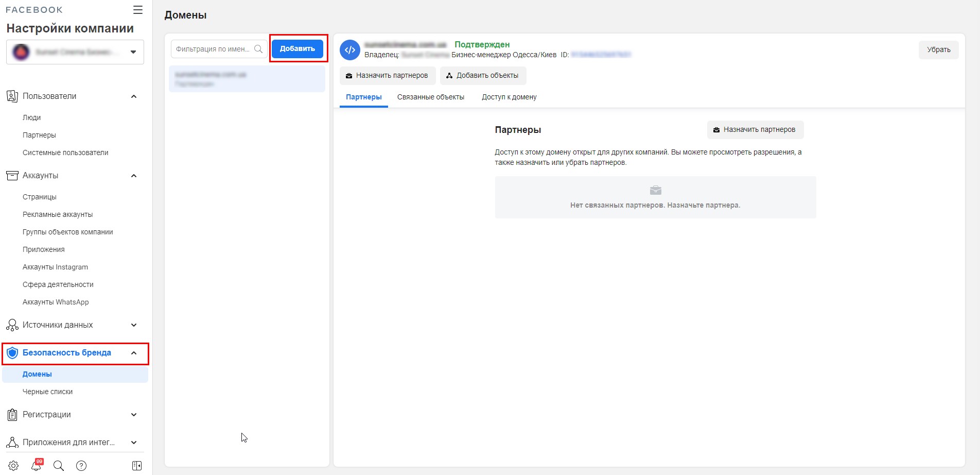Collapse the Аккаунты section

point(134,176)
